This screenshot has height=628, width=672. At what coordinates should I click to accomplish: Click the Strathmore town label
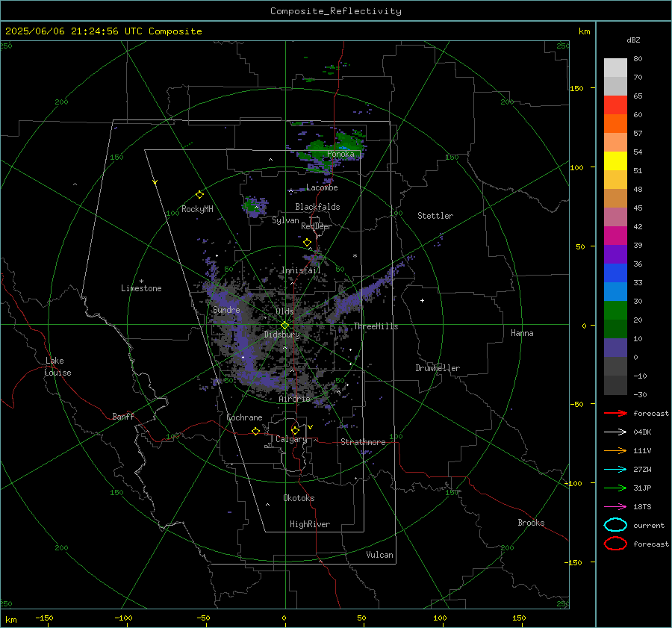(363, 442)
